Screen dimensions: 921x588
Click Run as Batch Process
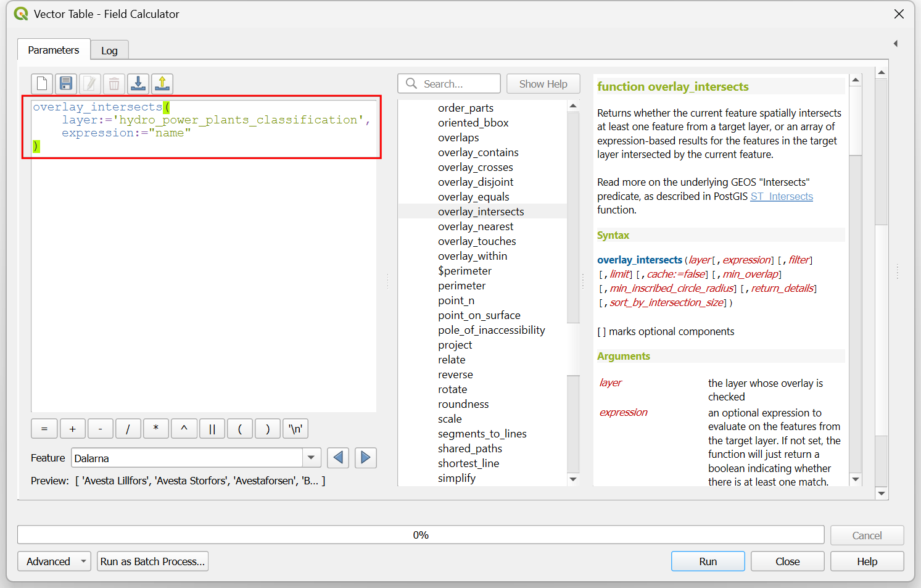(152, 561)
